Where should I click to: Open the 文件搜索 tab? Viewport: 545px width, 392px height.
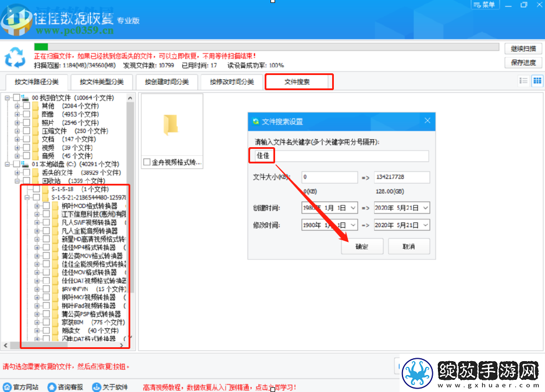[297, 82]
